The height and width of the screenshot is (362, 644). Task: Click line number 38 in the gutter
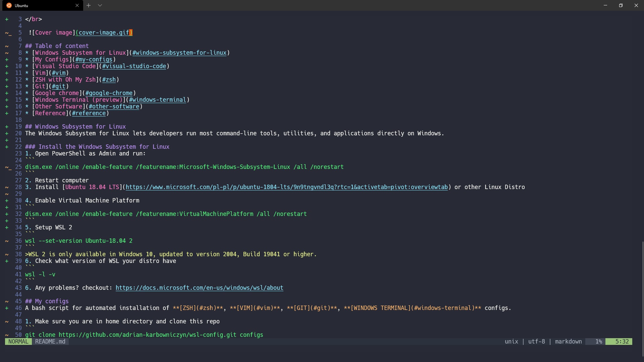[18, 254]
